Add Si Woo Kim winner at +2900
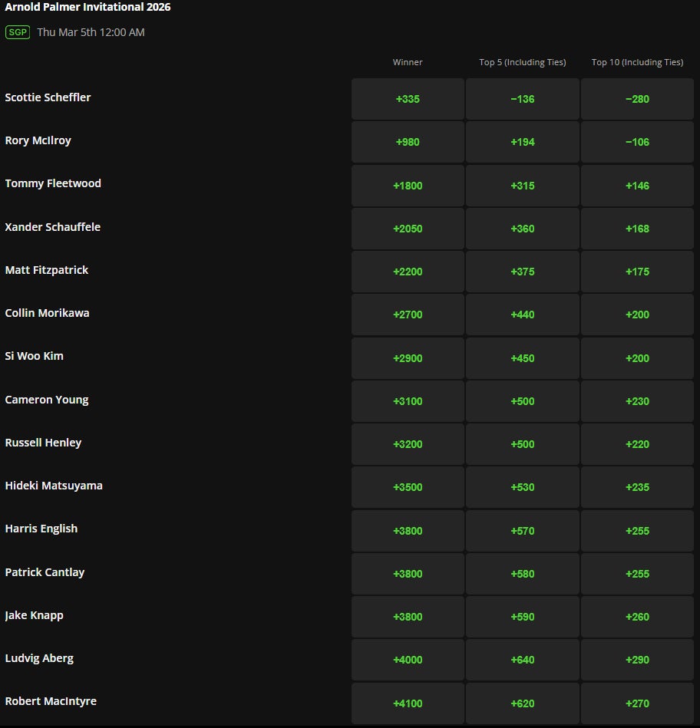This screenshot has width=700, height=728. pyautogui.click(x=408, y=358)
